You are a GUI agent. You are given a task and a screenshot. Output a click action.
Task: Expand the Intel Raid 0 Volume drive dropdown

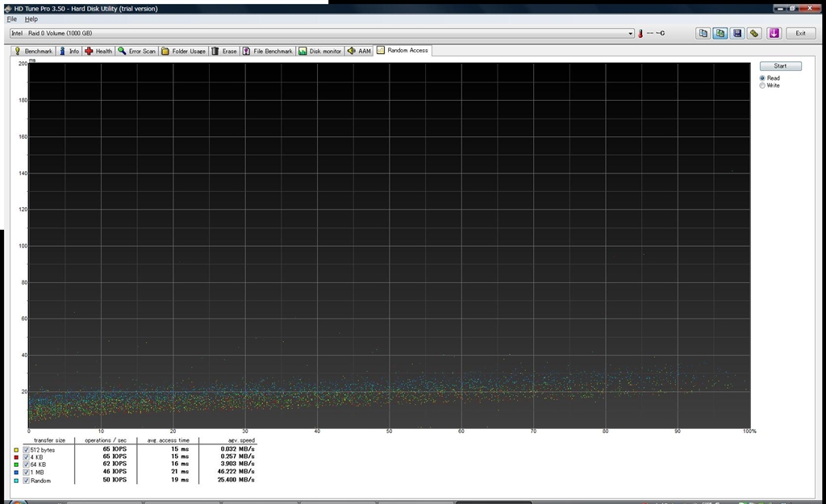click(x=631, y=34)
